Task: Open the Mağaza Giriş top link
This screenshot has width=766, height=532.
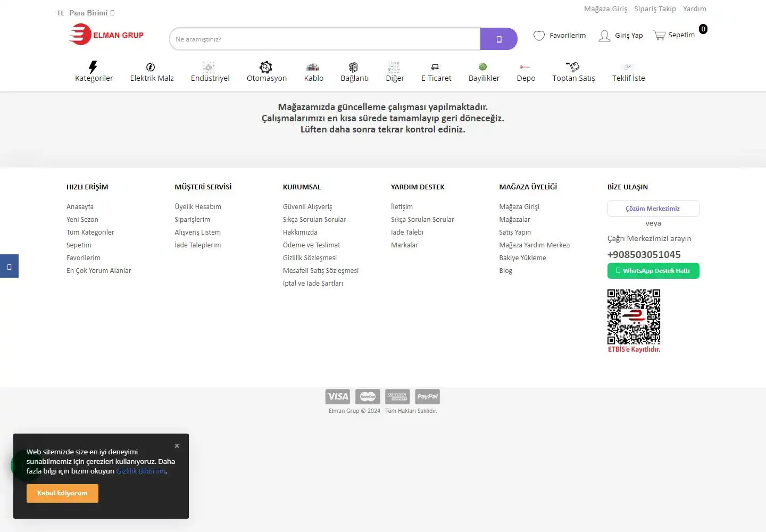Action: tap(605, 9)
